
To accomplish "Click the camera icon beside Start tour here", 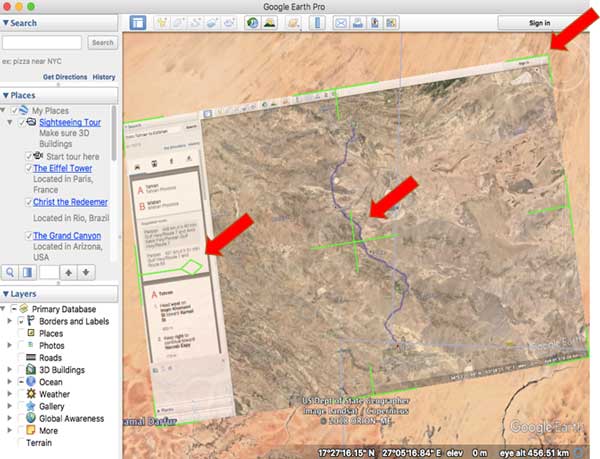I will click(x=38, y=156).
